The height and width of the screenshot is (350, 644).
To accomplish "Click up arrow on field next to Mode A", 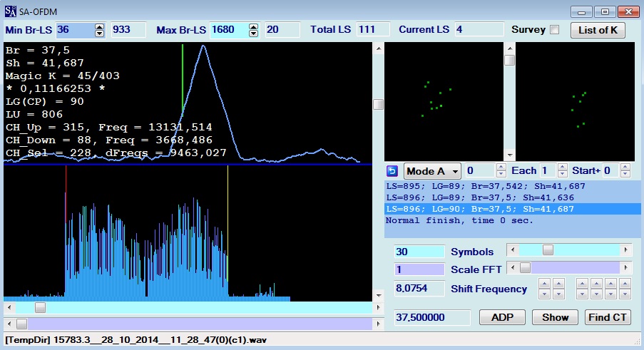I will tap(501, 167).
